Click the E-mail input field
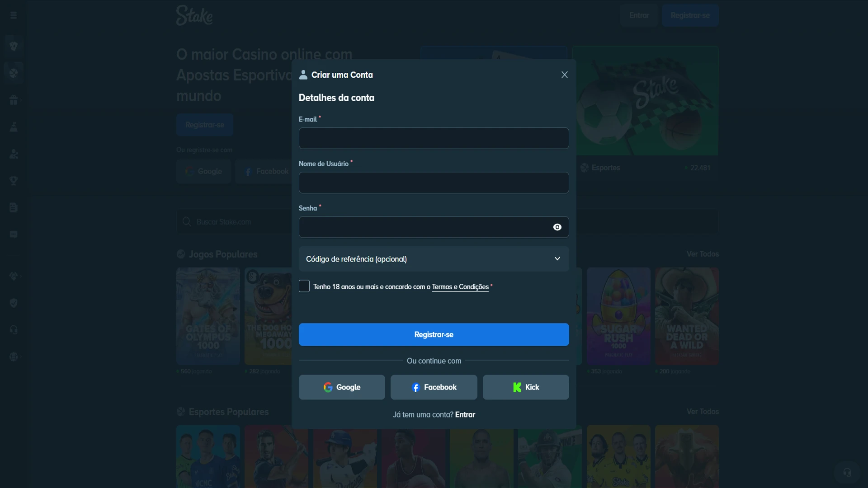The image size is (868, 488). point(434,138)
